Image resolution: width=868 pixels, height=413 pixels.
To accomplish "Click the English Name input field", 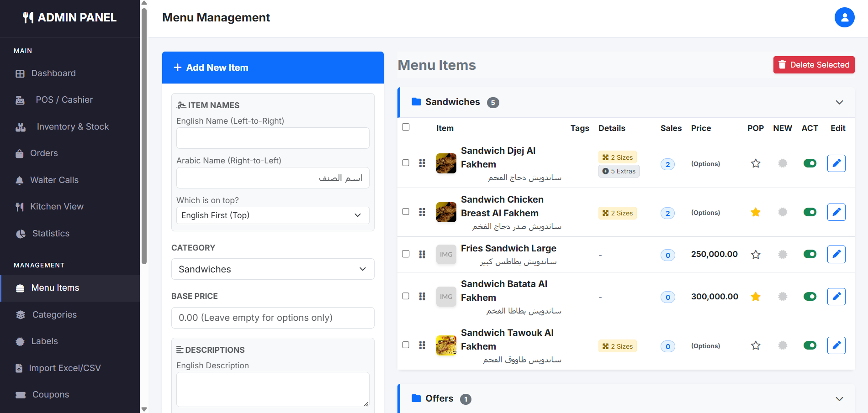I will pos(273,138).
